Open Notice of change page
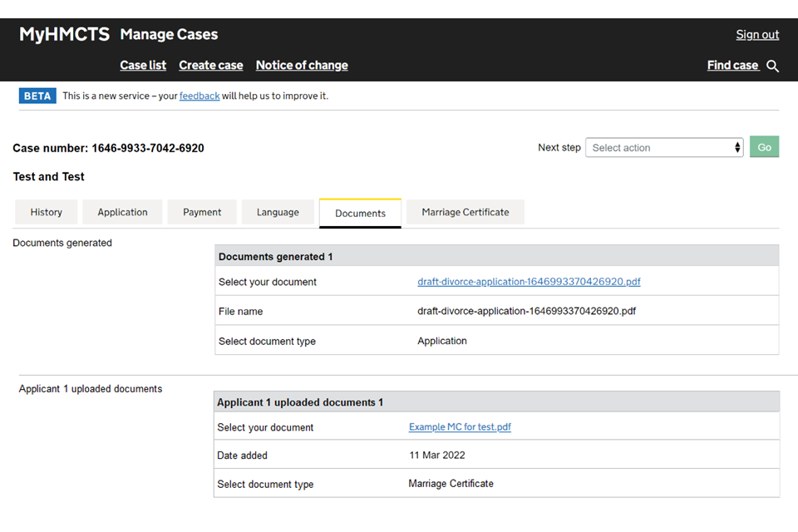 302,66
